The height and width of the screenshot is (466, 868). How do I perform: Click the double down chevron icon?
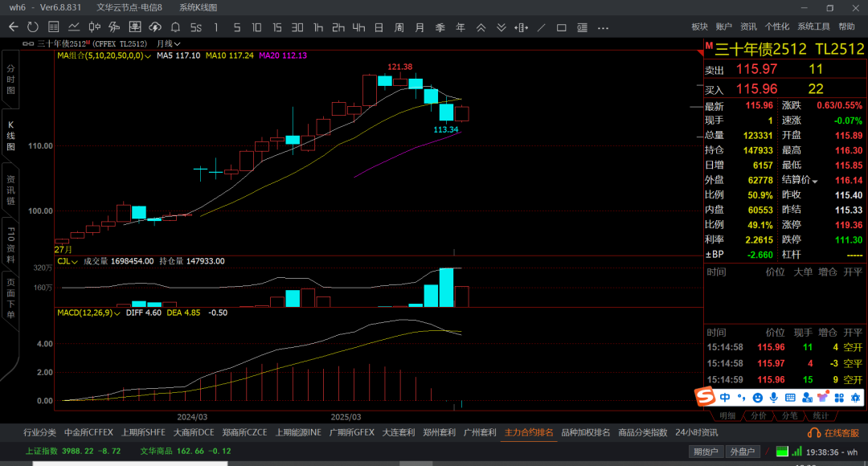coord(501,27)
